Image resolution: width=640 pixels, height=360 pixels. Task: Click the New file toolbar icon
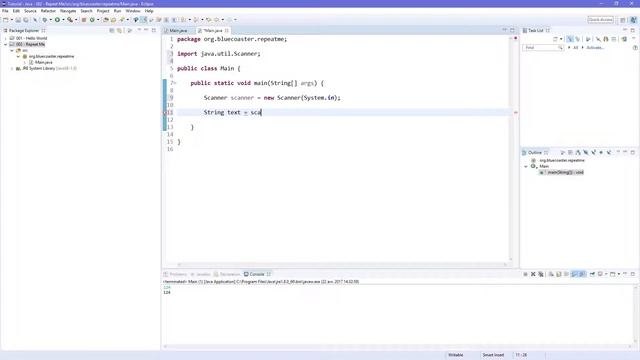pyautogui.click(x=5, y=20)
